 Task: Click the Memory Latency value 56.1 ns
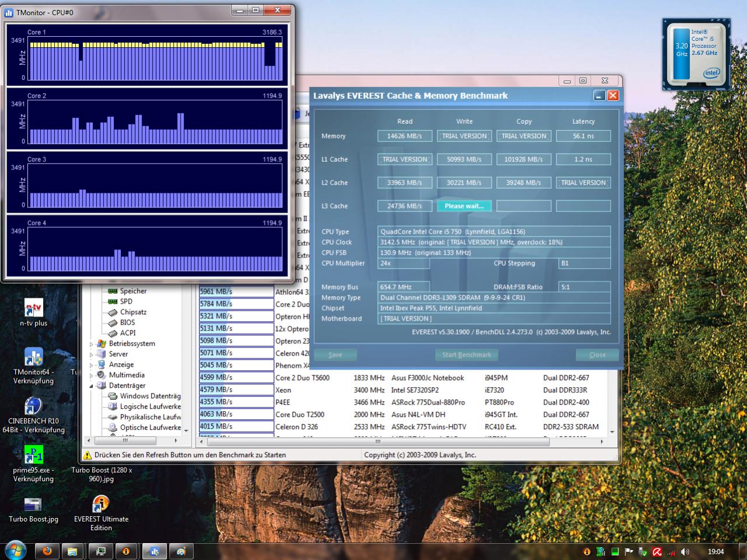[x=583, y=136]
